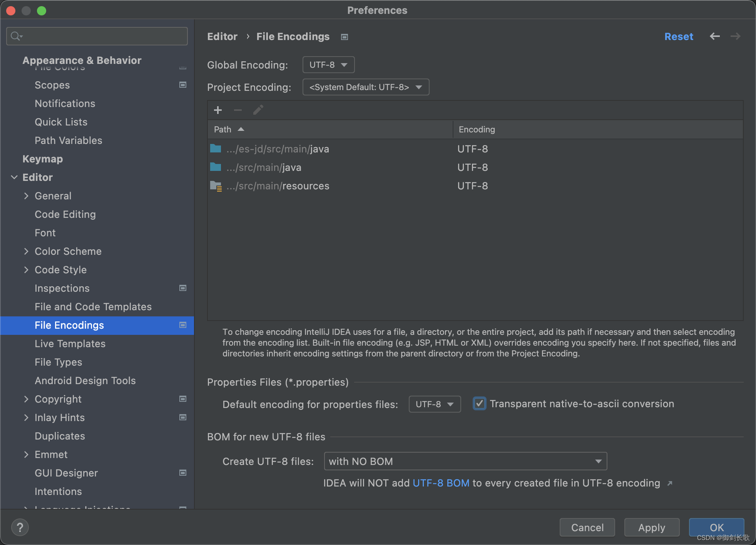Click the edit pencil icon
The image size is (756, 545).
258,110
